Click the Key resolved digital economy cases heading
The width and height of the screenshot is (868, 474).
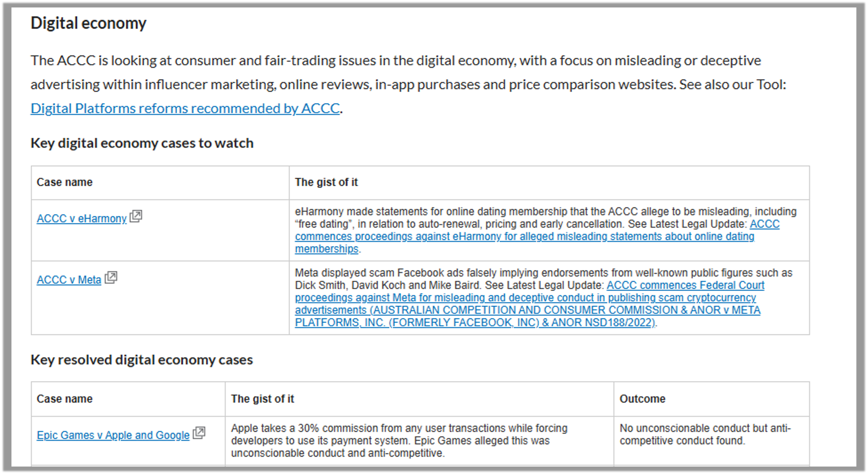pyautogui.click(x=141, y=360)
